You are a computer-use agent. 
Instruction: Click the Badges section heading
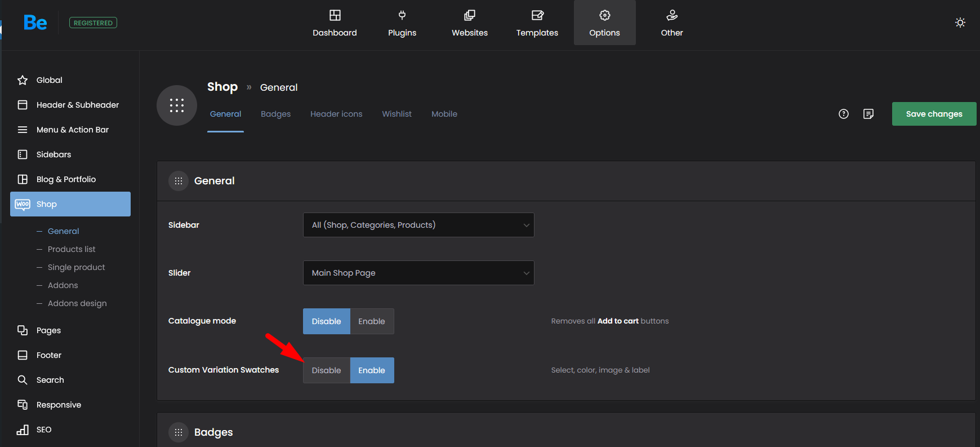pyautogui.click(x=213, y=432)
